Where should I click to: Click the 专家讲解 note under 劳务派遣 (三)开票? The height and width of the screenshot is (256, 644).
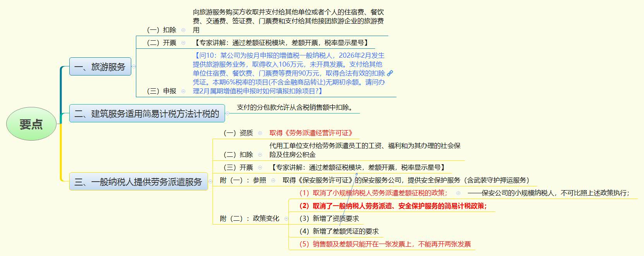(358, 167)
